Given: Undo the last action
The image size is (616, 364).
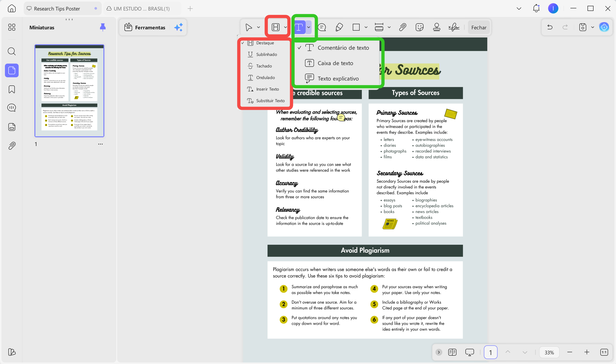Looking at the screenshot, I should tap(550, 27).
